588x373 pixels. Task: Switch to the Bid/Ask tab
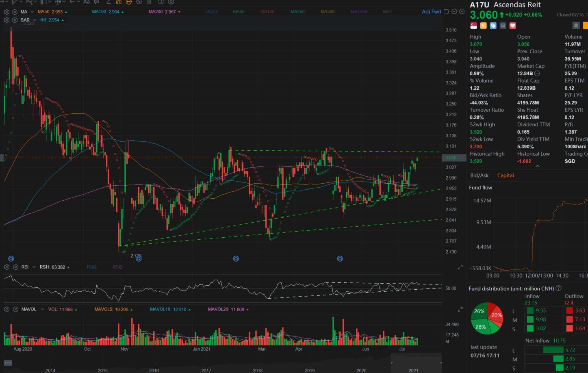coord(480,176)
